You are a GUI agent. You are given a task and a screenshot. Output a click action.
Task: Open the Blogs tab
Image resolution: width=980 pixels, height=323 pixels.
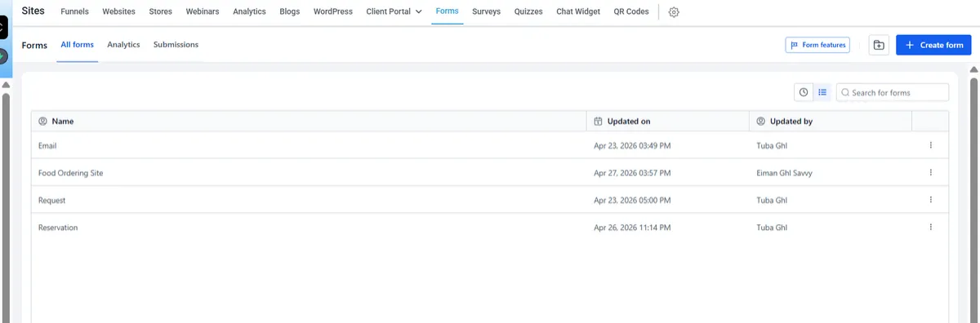[290, 12]
